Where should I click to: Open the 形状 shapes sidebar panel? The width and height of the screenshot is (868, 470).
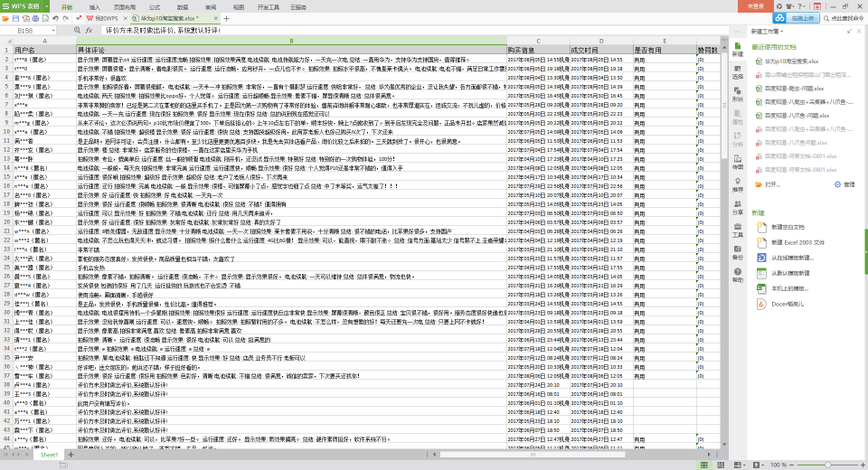pyautogui.click(x=738, y=94)
